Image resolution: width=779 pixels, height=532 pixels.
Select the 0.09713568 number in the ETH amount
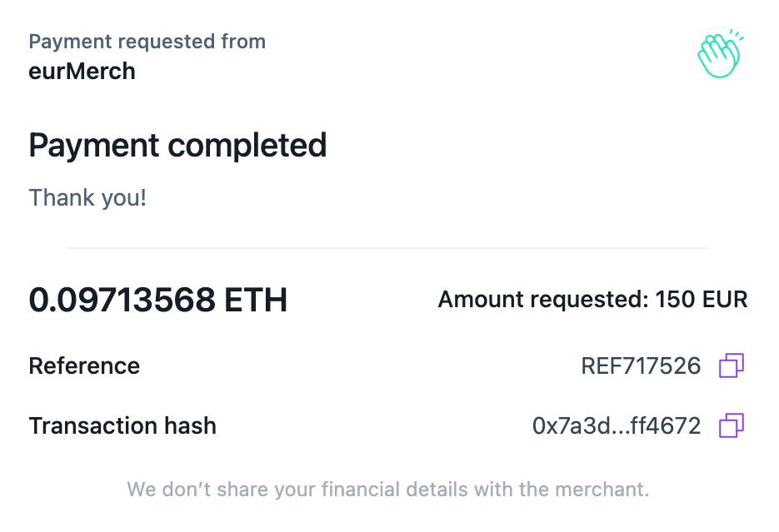coord(122,300)
